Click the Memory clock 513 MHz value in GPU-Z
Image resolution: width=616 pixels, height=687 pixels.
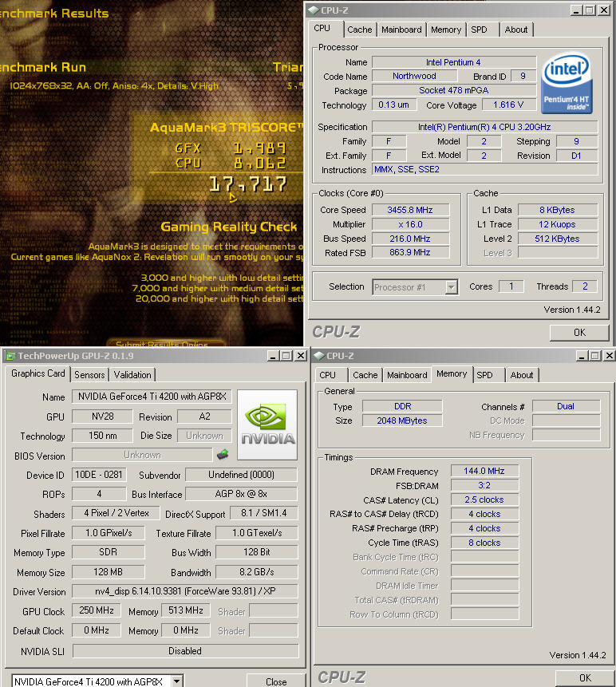tap(186, 610)
